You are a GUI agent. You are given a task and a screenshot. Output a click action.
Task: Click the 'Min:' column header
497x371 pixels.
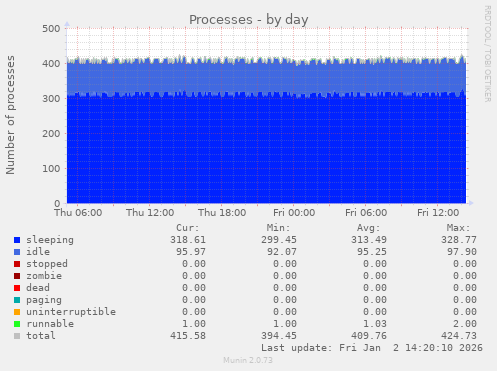coord(278,228)
